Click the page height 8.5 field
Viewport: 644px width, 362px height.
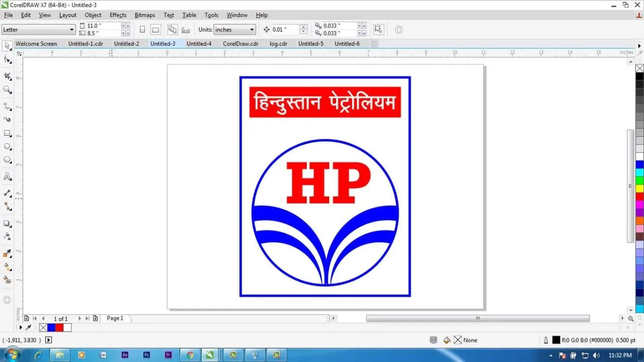tap(104, 33)
